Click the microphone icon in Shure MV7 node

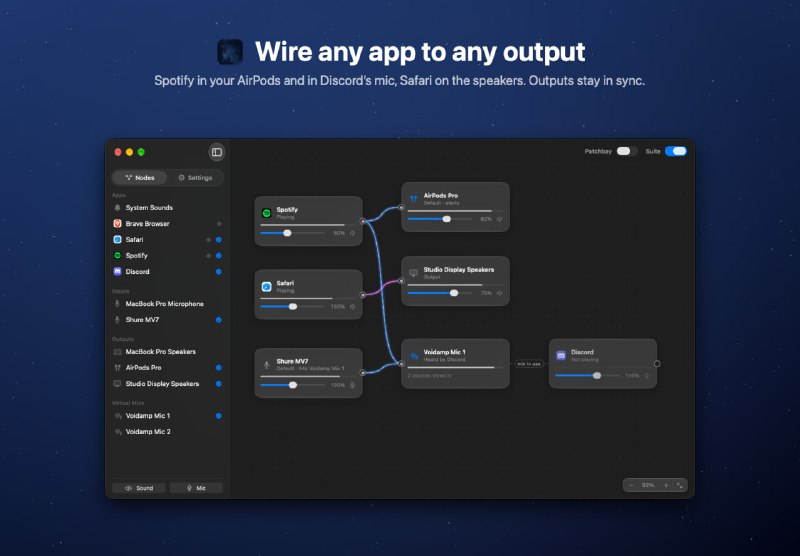pos(266,365)
